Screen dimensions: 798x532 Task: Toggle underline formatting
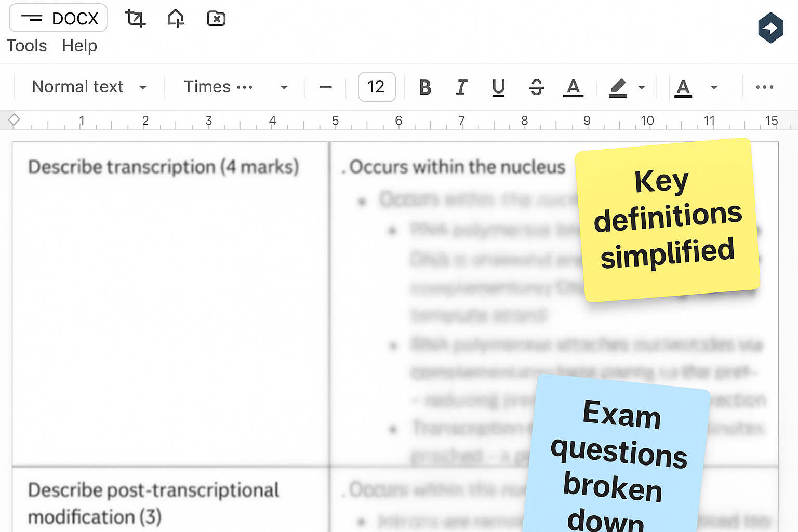[498, 87]
